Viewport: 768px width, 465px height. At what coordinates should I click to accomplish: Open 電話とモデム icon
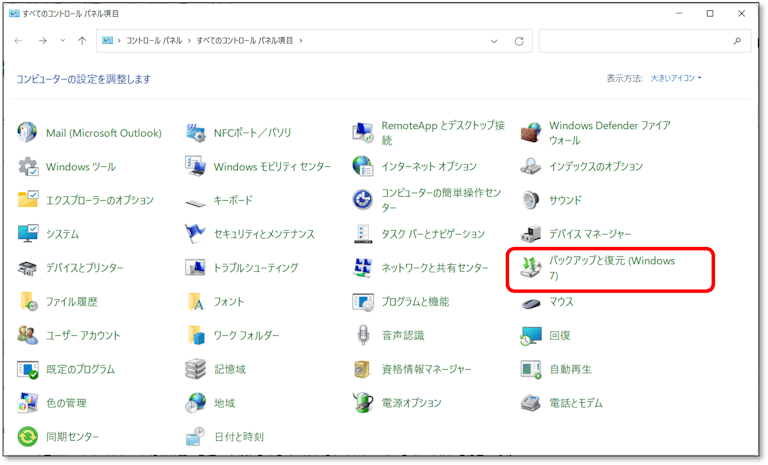pos(531,403)
